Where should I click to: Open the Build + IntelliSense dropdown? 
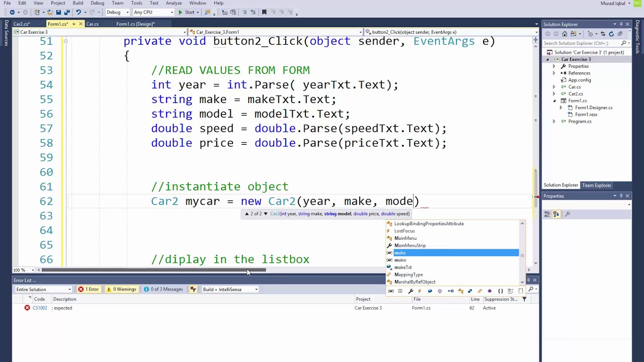[x=230, y=289]
